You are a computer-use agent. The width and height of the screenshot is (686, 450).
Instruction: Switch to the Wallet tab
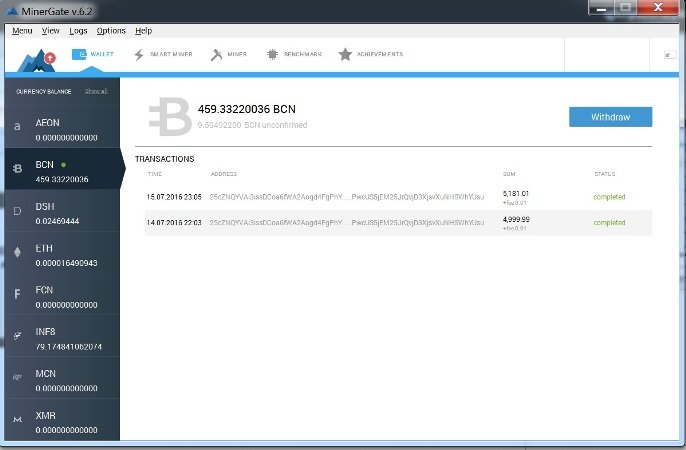tap(93, 54)
